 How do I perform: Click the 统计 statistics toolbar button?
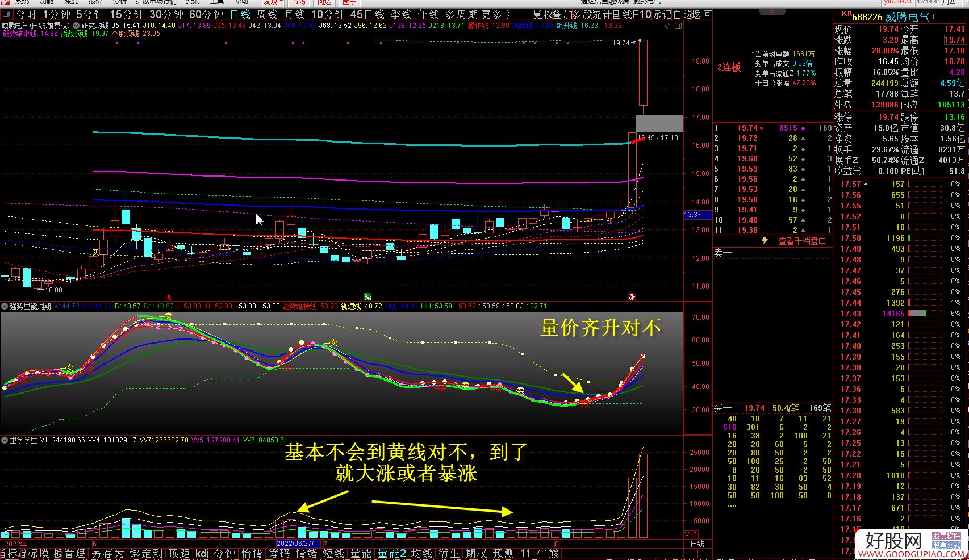coord(602,14)
